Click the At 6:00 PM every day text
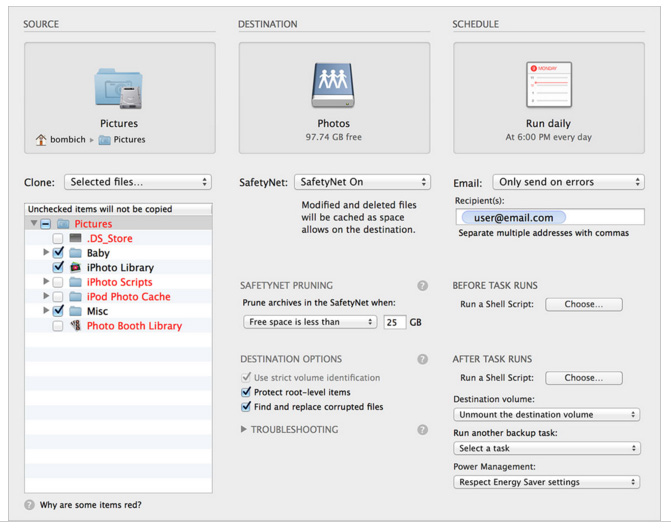 549,137
